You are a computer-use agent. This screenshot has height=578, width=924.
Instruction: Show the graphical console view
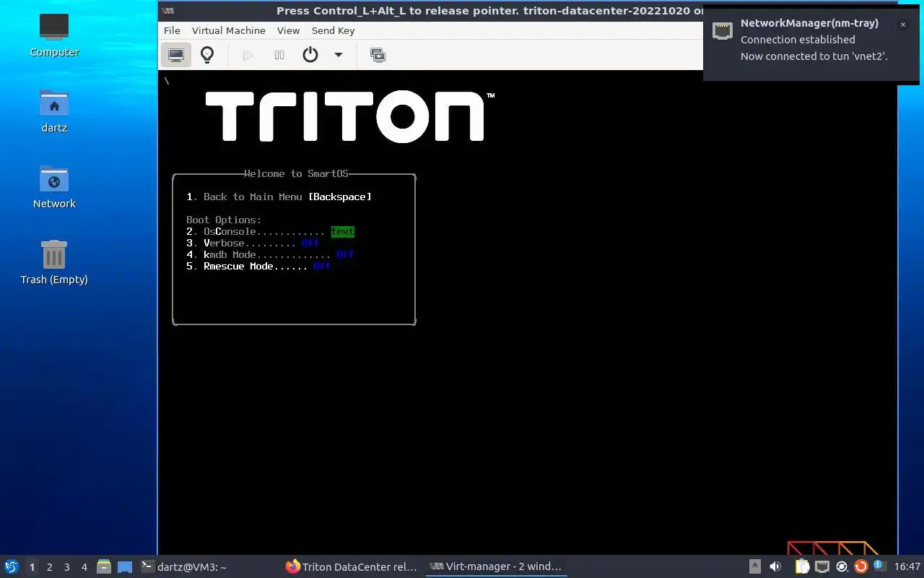(x=176, y=55)
